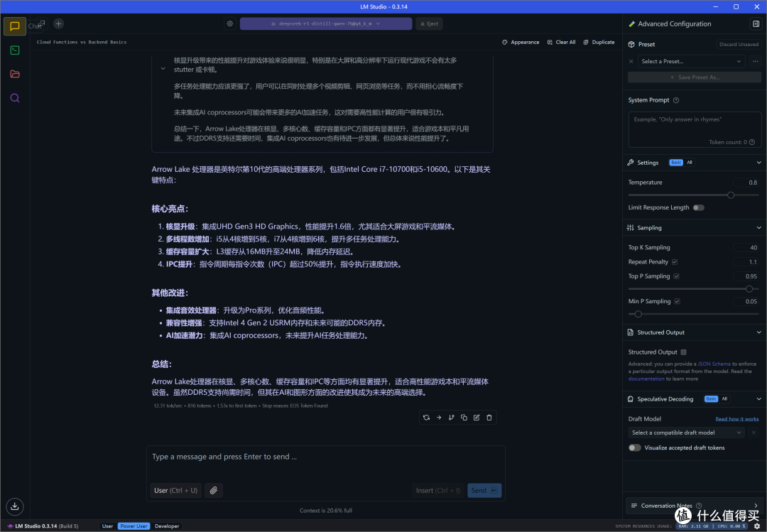Image resolution: width=767 pixels, height=532 pixels.
Task: Switch to User mode in status bar
Action: [108, 526]
